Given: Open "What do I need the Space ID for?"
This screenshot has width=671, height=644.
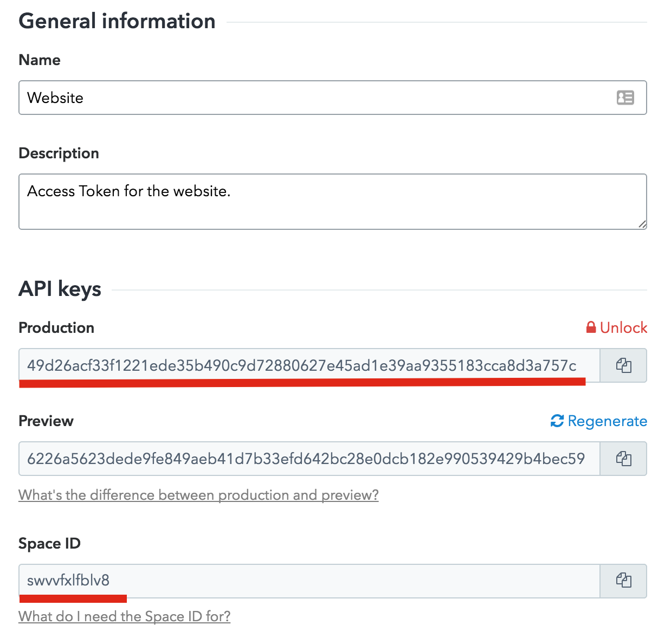Looking at the screenshot, I should (125, 616).
